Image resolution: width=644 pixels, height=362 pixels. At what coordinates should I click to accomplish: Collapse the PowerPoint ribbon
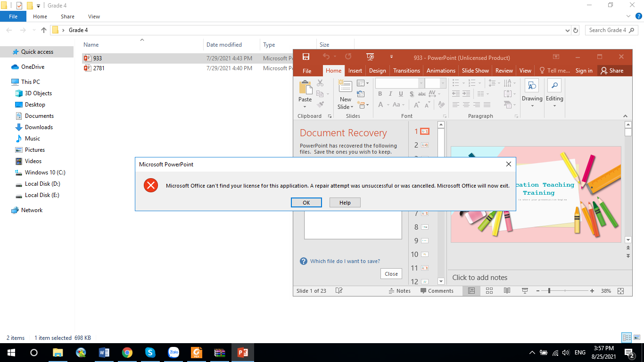(626, 116)
